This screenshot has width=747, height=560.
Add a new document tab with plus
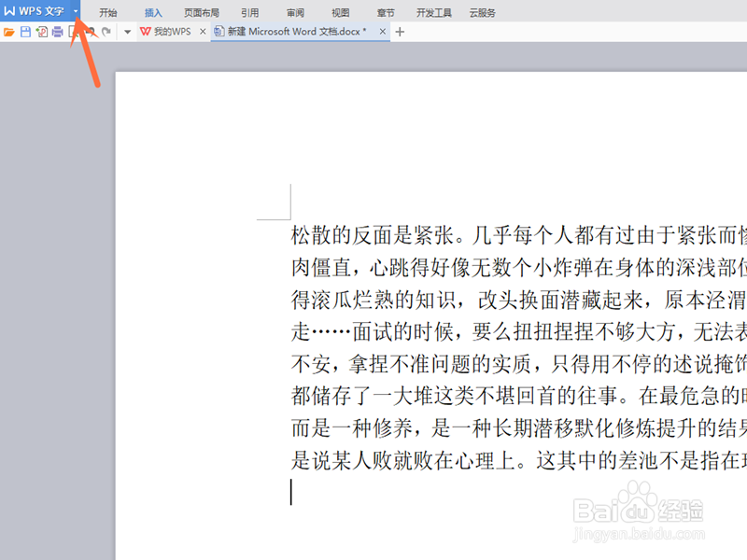point(401,32)
